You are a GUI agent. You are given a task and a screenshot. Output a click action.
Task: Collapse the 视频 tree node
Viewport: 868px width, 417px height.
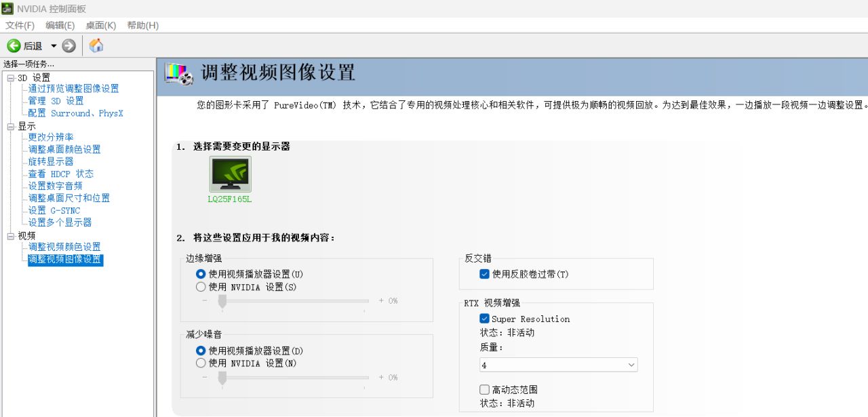click(11, 236)
